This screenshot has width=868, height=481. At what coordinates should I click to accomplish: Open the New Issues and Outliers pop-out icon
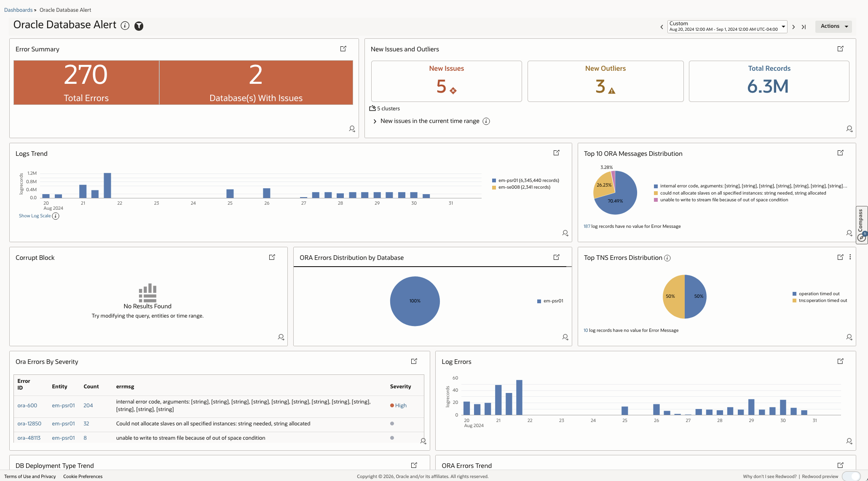pos(840,49)
